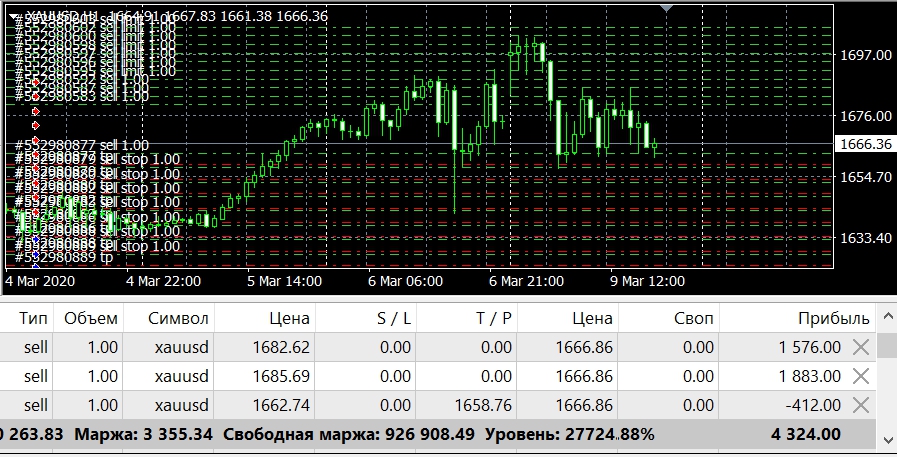Sort trades by the Объем column header
The image size is (897, 457).
[91, 318]
